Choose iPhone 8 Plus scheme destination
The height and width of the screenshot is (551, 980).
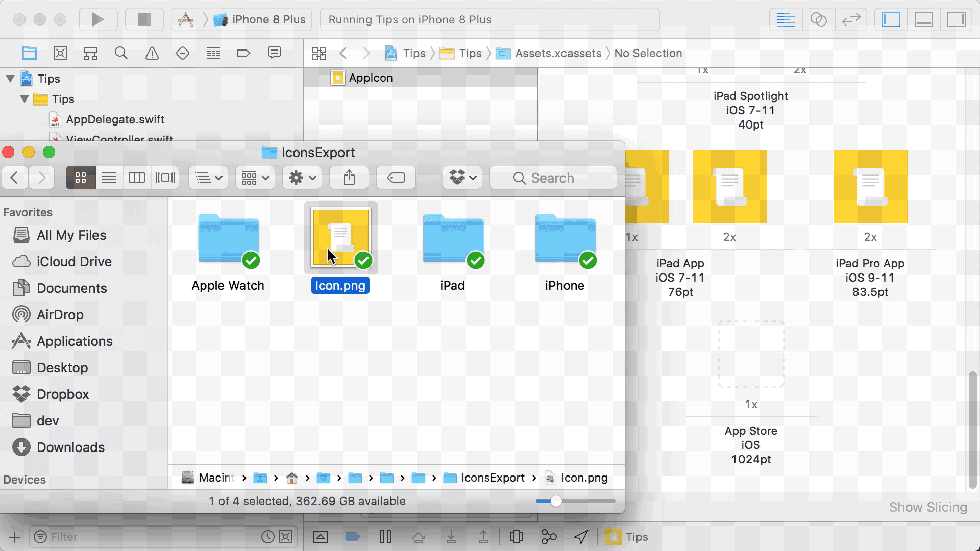coord(259,19)
